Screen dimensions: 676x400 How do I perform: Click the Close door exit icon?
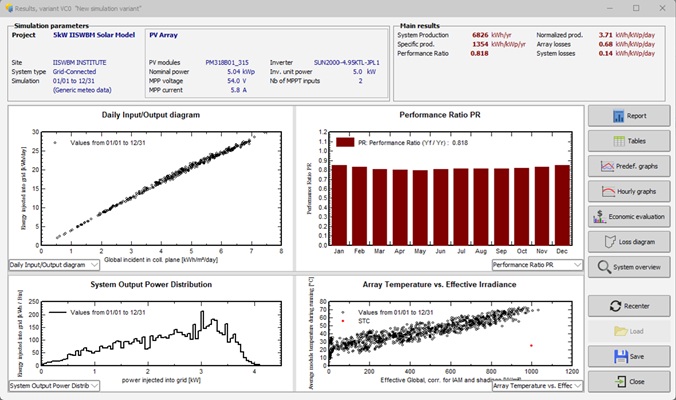(x=620, y=381)
